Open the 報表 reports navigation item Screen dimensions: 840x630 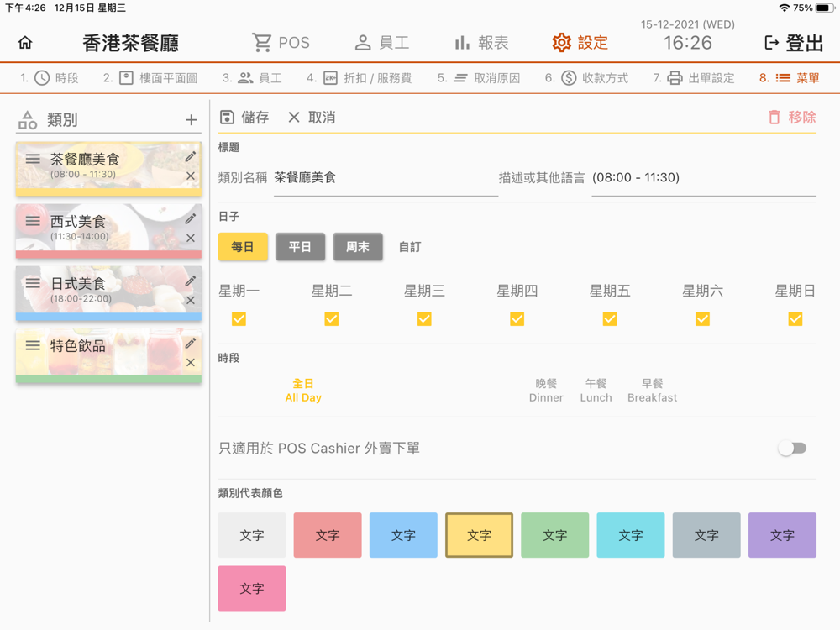(x=481, y=42)
